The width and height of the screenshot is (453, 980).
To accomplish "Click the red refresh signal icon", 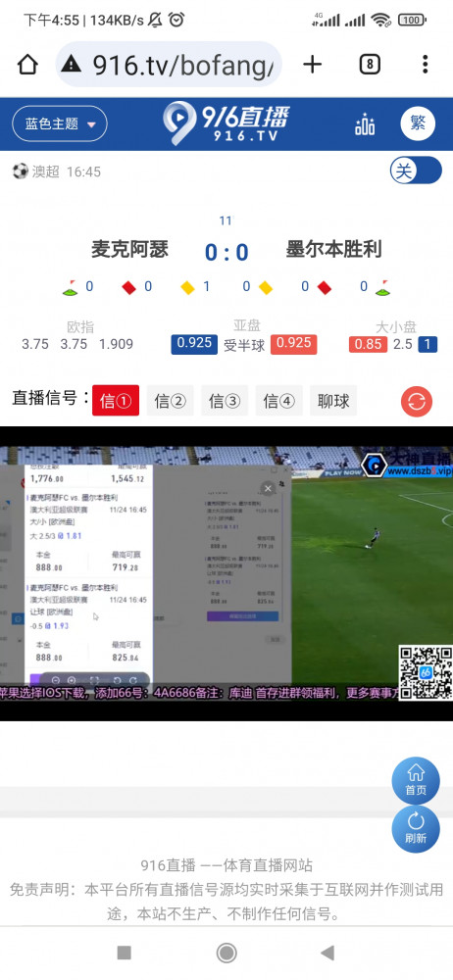I will (416, 401).
